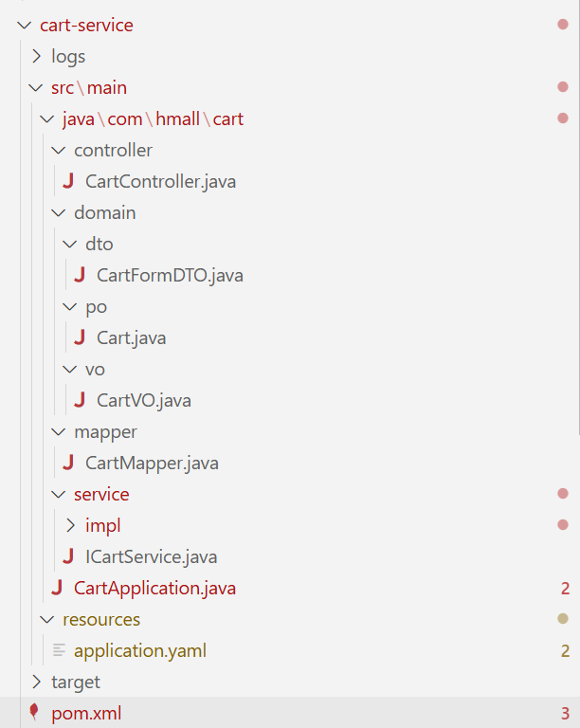This screenshot has width=580, height=728.
Task: Collapse the domain folder chevron
Action: pyautogui.click(x=59, y=212)
